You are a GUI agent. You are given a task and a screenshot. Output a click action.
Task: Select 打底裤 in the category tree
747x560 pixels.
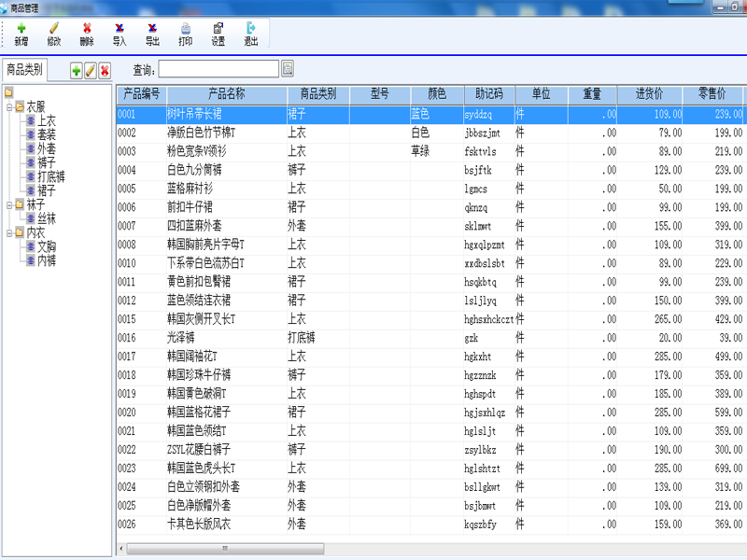point(51,176)
